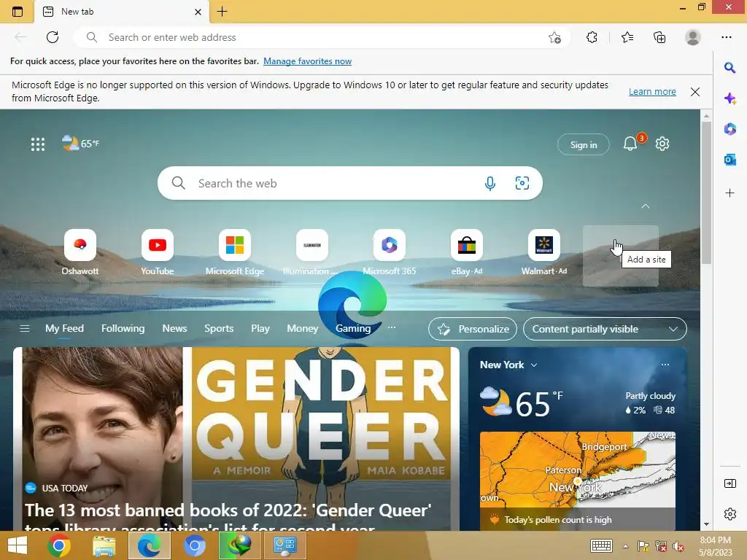This screenshot has height=560, width=747.
Task: Click scrollbar down arrow
Action: pyautogui.click(x=706, y=524)
